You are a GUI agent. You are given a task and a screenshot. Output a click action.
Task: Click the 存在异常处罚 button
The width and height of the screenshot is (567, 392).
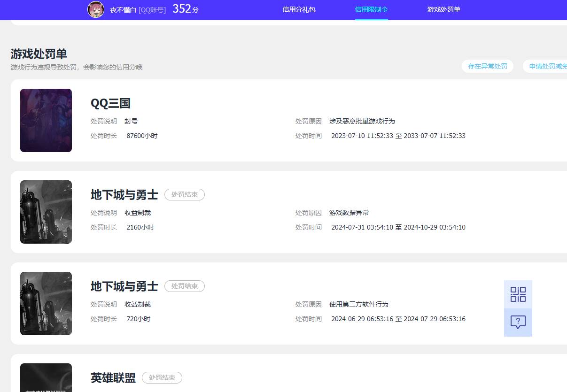coord(487,66)
